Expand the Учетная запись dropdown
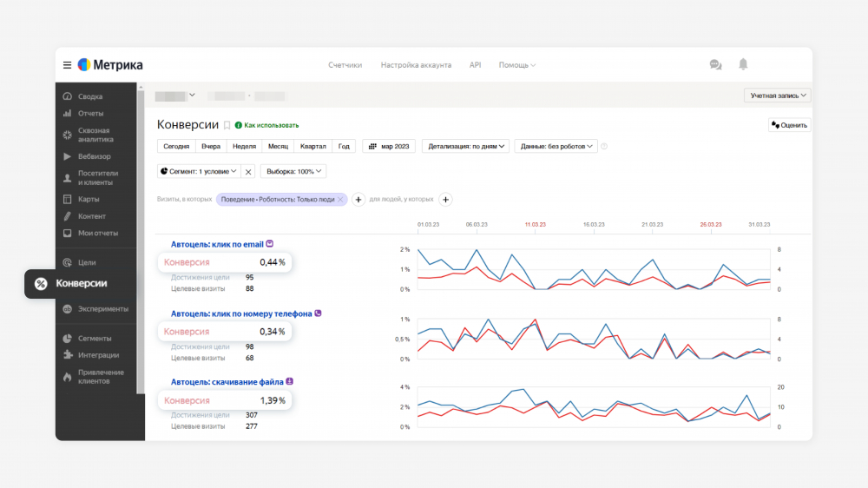The height and width of the screenshot is (488, 868). pos(777,96)
